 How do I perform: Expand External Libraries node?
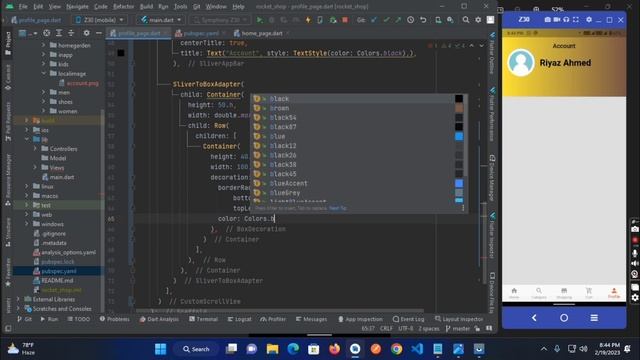click(18, 299)
